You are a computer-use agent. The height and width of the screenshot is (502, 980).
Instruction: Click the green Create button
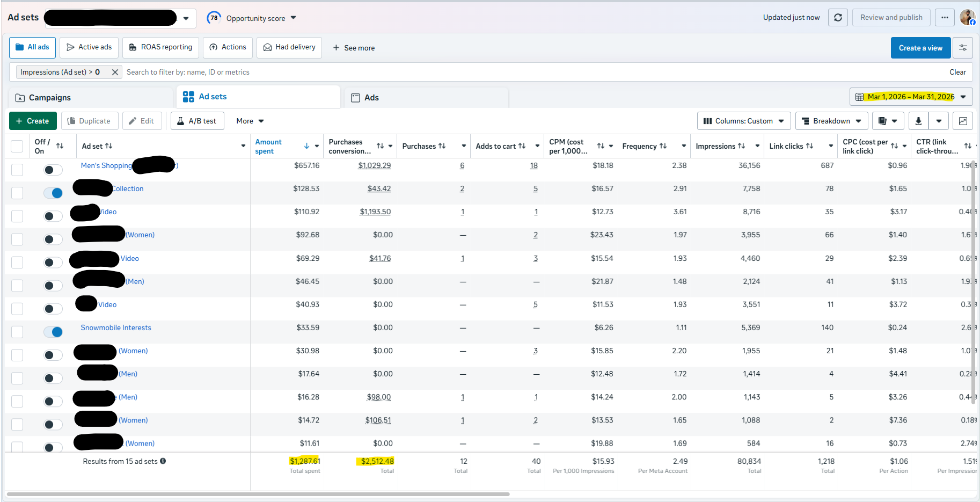[x=32, y=121]
